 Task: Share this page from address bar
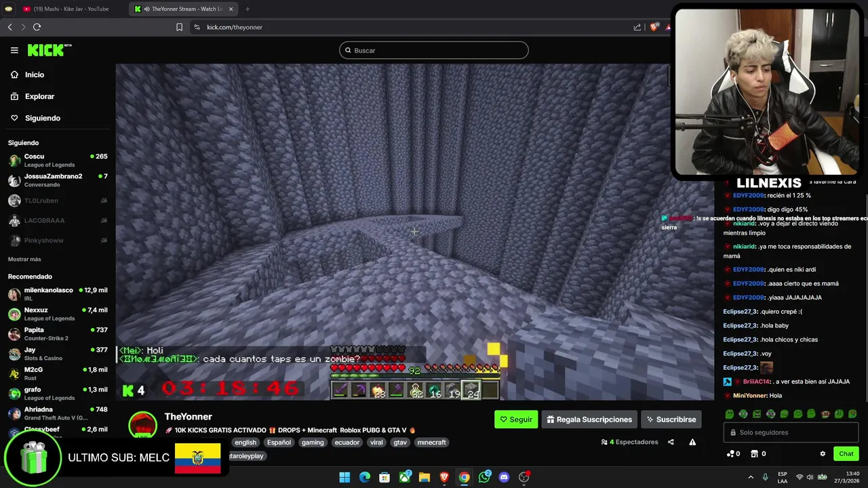(637, 27)
